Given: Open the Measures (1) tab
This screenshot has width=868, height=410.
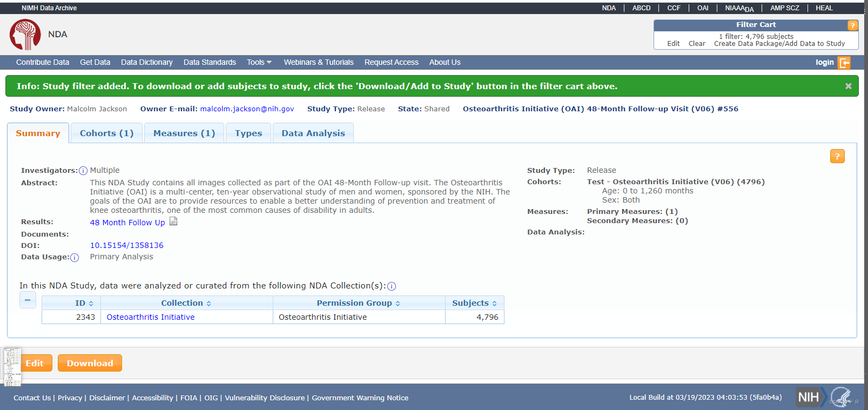Looking at the screenshot, I should tap(184, 133).
